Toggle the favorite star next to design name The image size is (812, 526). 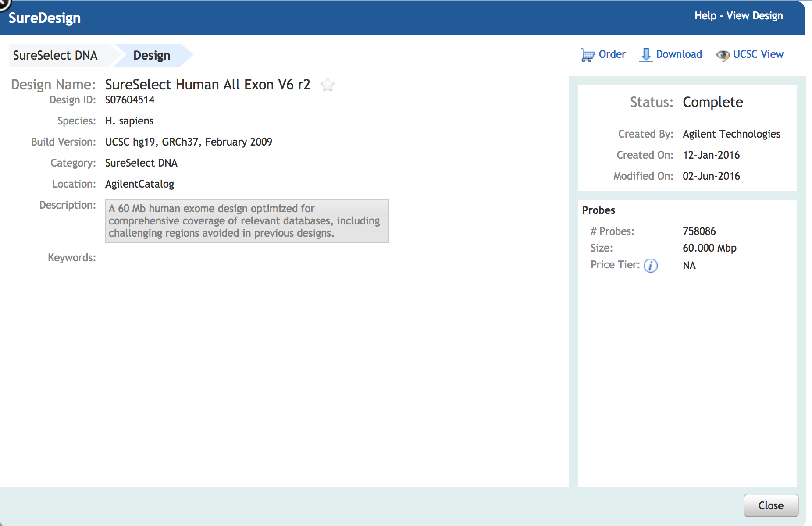click(328, 85)
